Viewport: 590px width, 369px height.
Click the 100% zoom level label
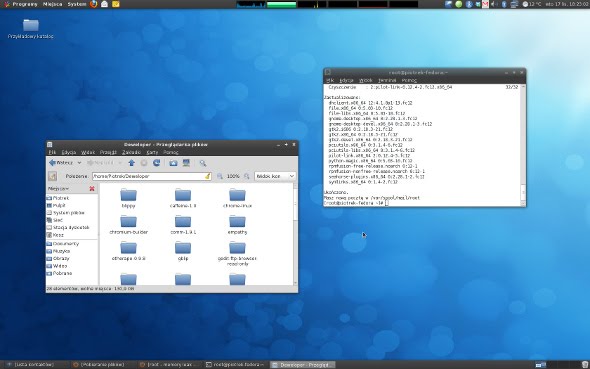coord(233,176)
